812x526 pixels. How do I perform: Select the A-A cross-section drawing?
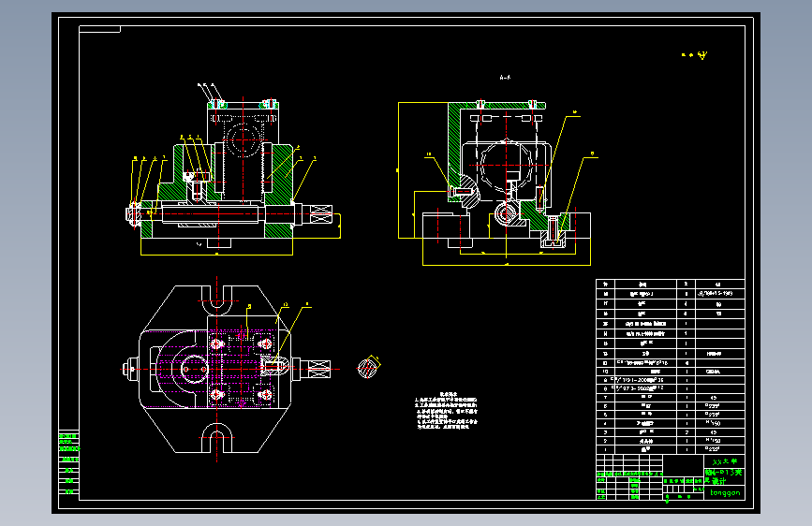pyautogui.click(x=497, y=183)
